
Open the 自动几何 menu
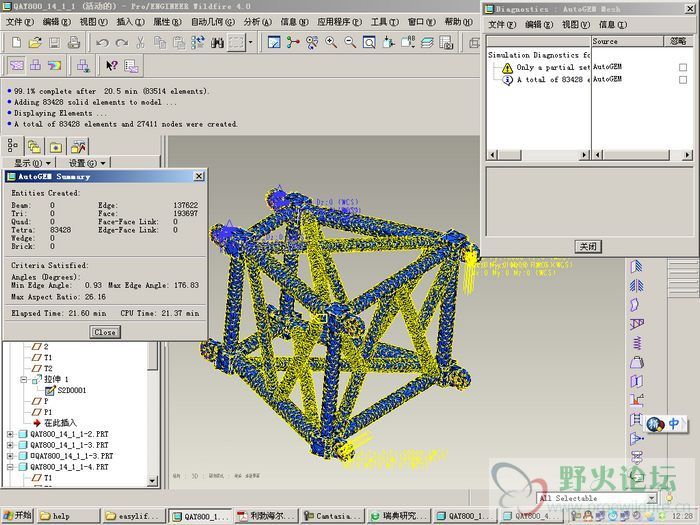point(212,22)
